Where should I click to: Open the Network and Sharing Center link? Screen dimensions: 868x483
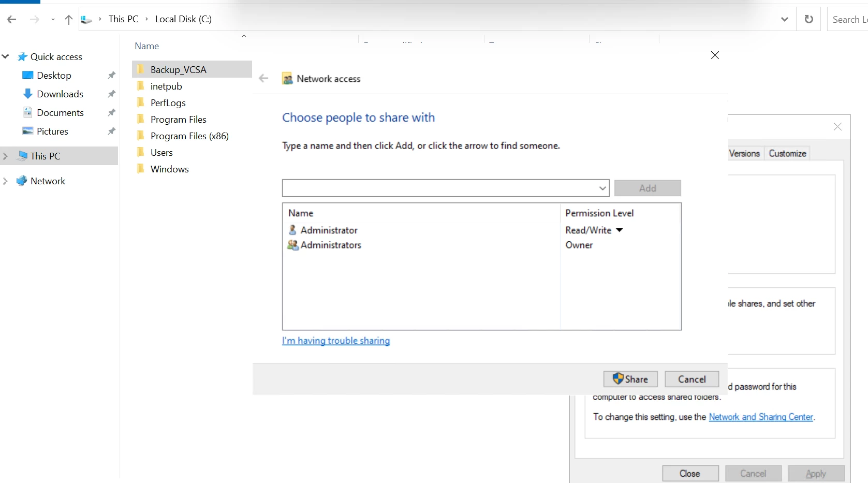pos(761,417)
